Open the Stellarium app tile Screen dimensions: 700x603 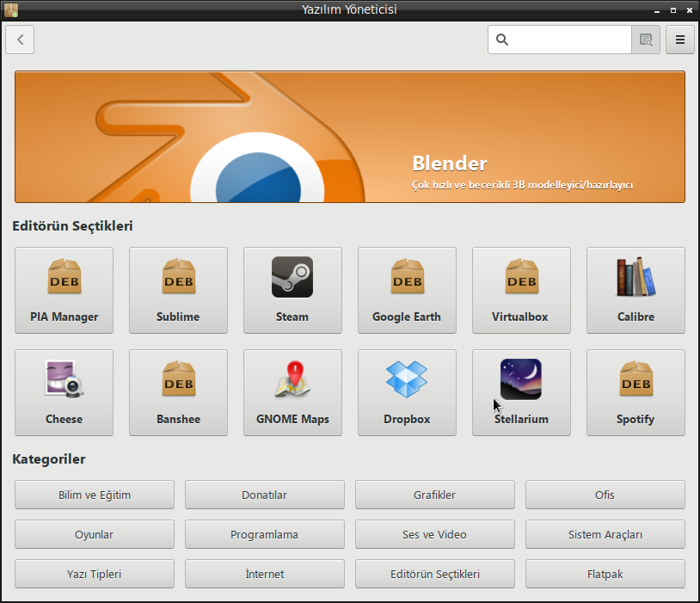(521, 392)
